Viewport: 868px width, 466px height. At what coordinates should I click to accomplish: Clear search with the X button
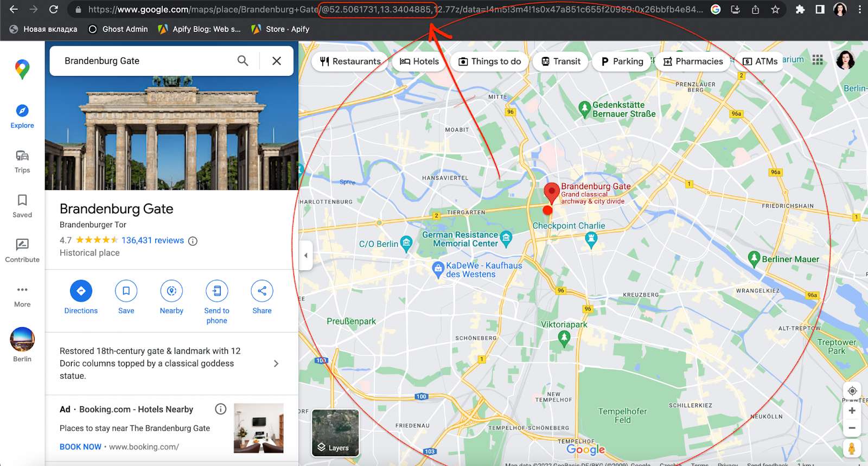(277, 61)
